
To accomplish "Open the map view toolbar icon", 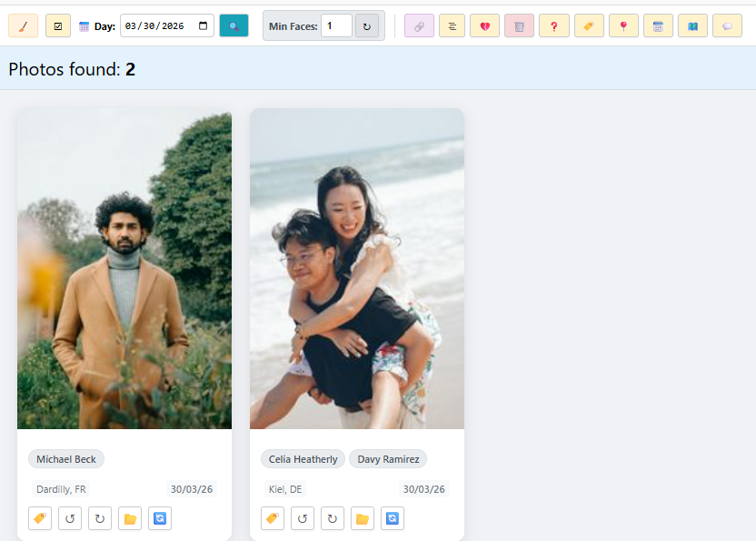I will pos(692,26).
